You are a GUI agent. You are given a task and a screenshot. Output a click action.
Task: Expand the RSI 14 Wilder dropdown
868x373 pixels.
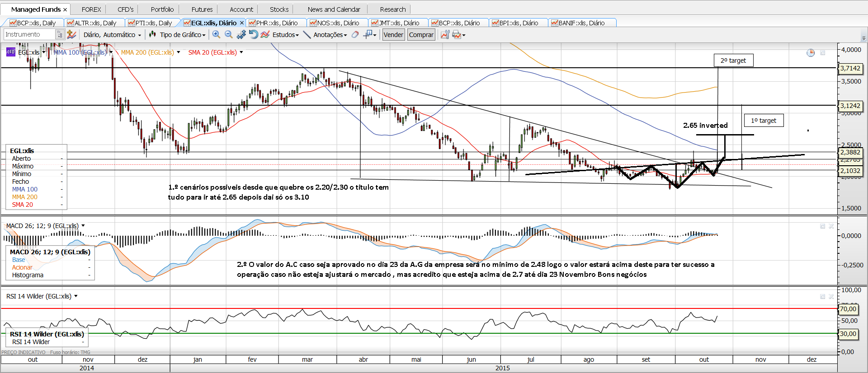coord(76,296)
